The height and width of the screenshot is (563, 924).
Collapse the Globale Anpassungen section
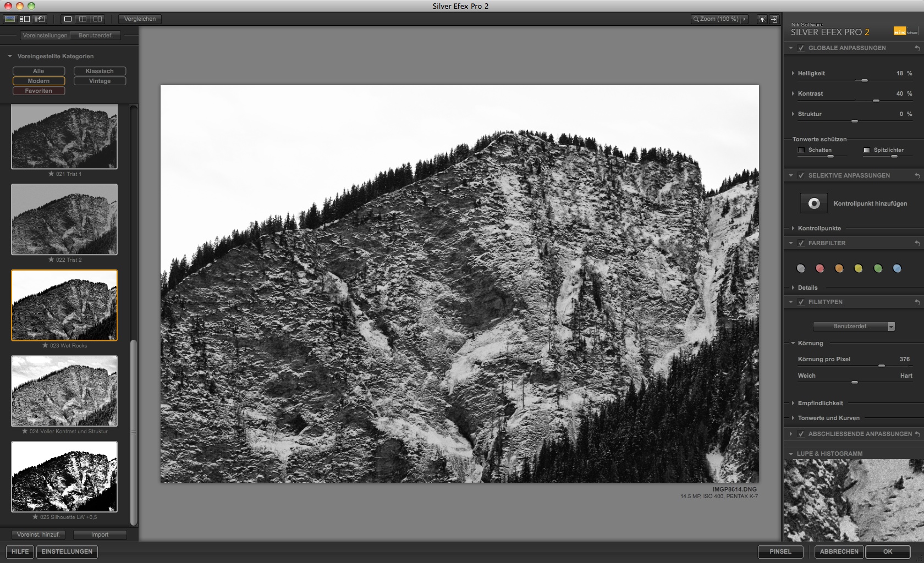pos(791,48)
